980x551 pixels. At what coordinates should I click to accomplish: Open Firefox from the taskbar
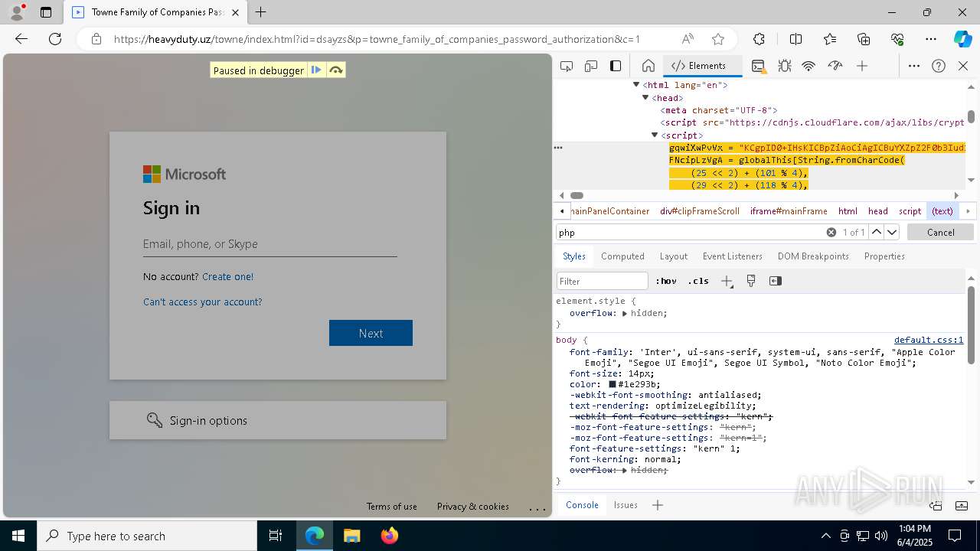tap(390, 536)
